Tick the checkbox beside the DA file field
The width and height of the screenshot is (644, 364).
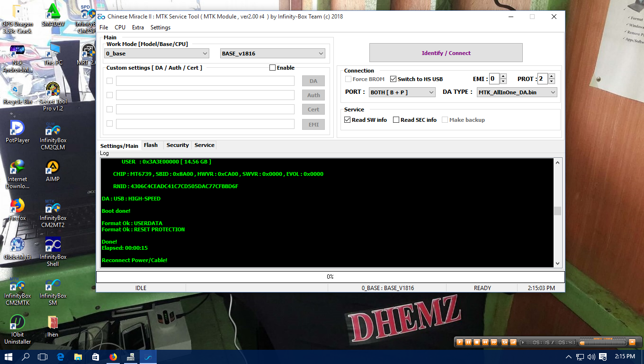(110, 81)
